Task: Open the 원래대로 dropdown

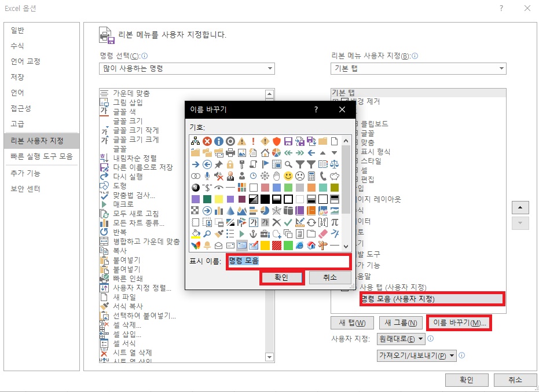Action: [401, 339]
